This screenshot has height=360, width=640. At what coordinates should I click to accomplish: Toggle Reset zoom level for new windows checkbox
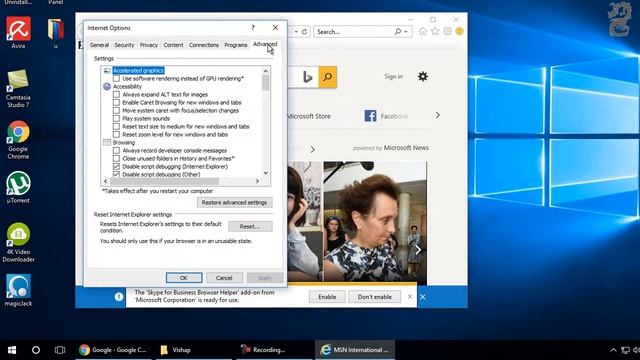(x=116, y=134)
